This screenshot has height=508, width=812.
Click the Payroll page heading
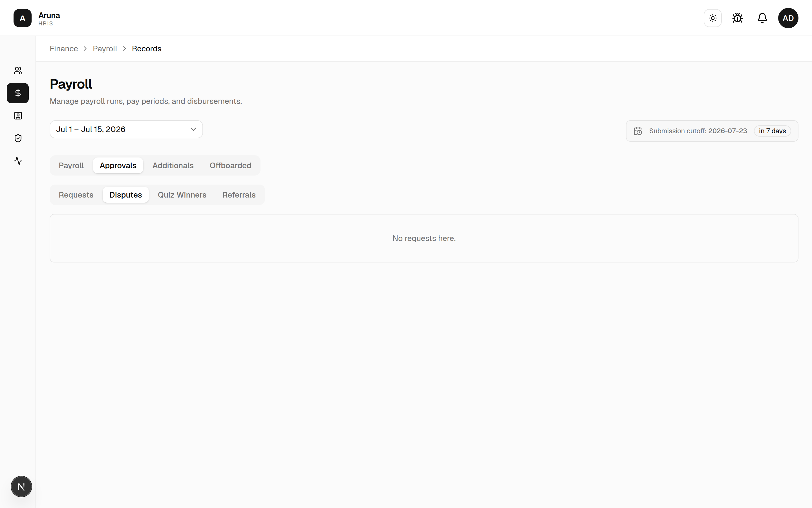[71, 84]
